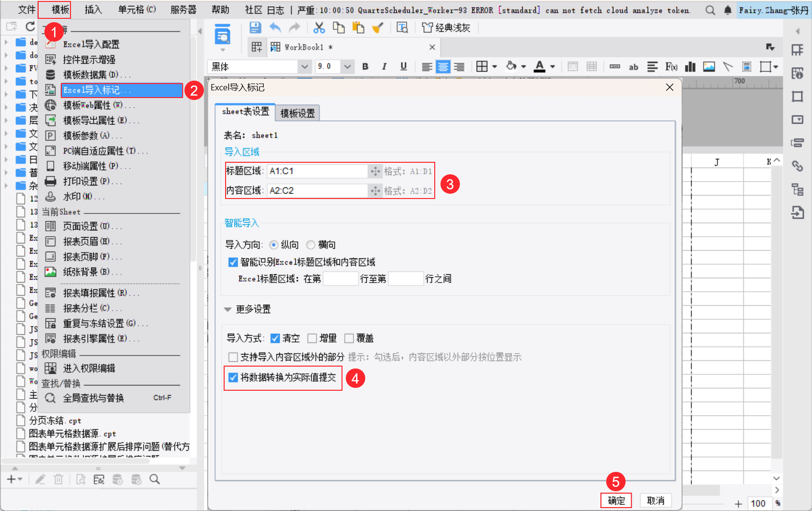The height and width of the screenshot is (511, 812).
Task: Select 横向 import direction radio
Action: click(x=311, y=245)
